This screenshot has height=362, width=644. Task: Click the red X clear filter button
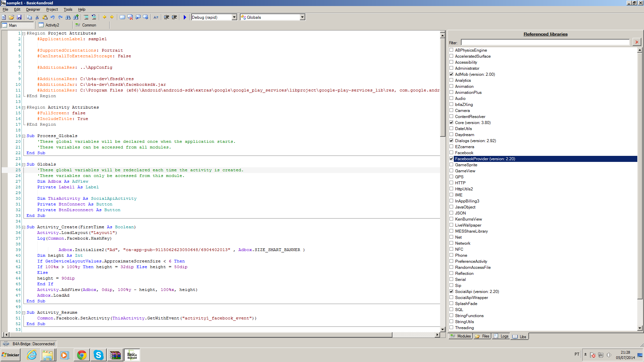pyautogui.click(x=637, y=42)
